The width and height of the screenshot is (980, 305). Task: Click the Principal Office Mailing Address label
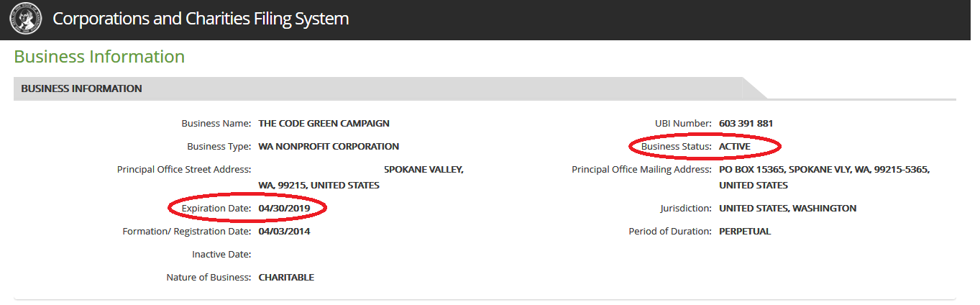point(642,169)
